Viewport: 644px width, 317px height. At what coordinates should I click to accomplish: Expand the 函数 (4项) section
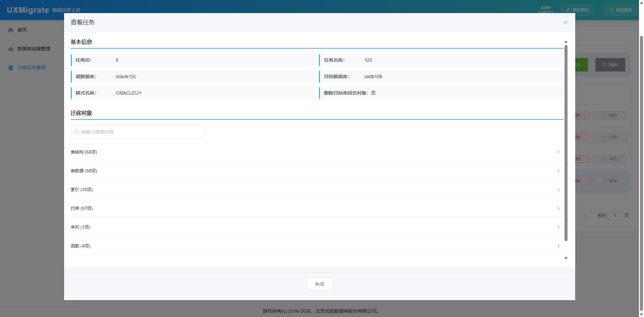click(315, 246)
